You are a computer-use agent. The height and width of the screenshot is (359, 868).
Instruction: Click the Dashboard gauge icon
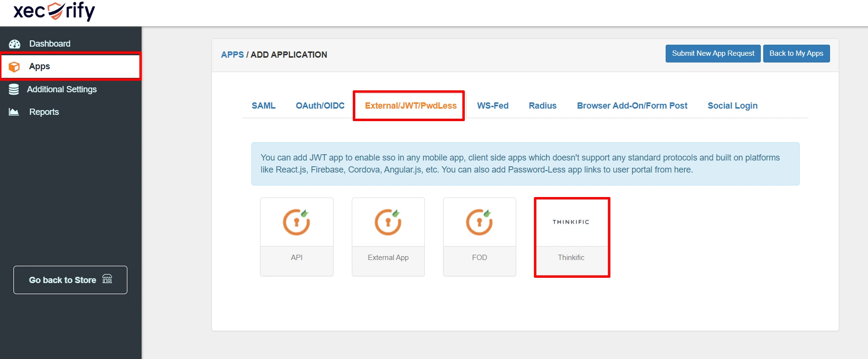click(x=14, y=44)
